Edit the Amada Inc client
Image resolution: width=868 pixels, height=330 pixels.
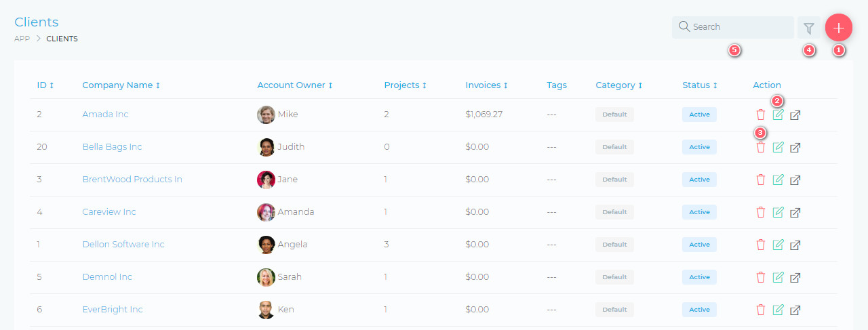coord(778,115)
